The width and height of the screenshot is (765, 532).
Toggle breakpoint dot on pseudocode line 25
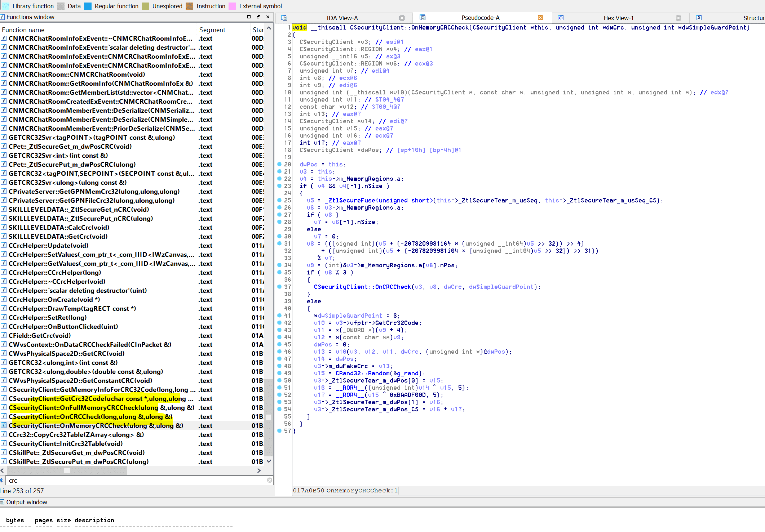tap(279, 200)
